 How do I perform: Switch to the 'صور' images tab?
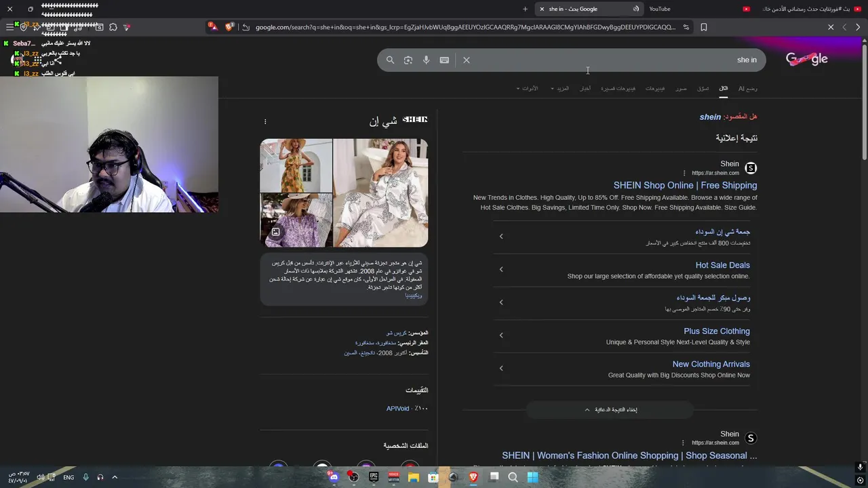point(681,89)
